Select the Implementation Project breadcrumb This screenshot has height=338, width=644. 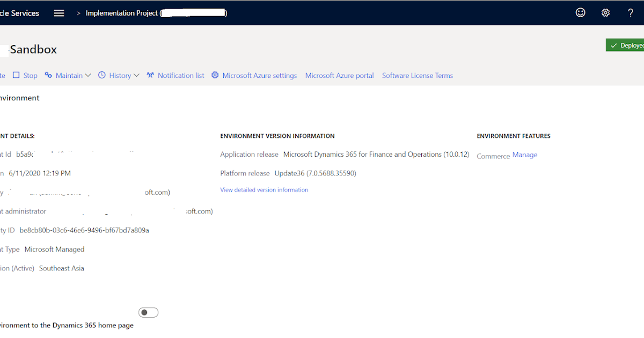[x=121, y=12]
